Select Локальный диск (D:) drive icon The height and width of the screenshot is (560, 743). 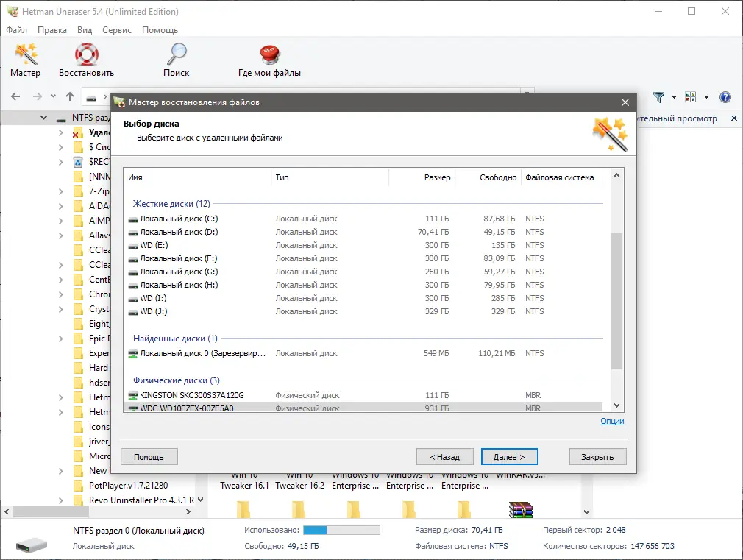[133, 233]
